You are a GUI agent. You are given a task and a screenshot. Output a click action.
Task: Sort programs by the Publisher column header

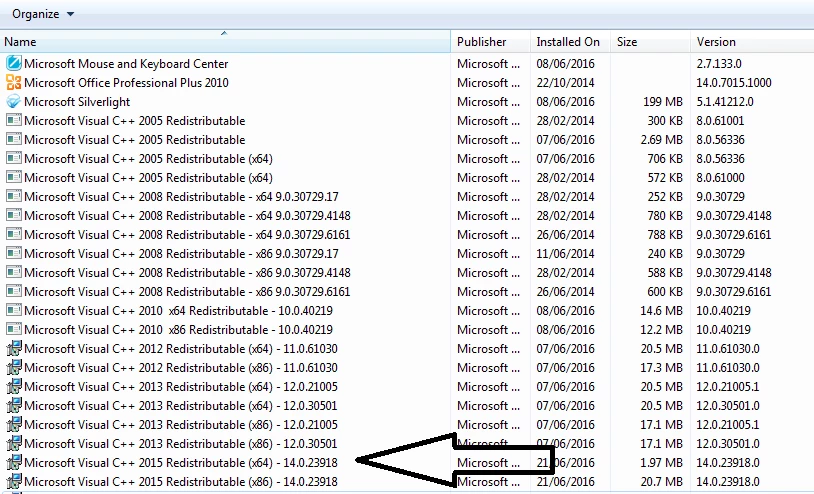[x=491, y=42]
